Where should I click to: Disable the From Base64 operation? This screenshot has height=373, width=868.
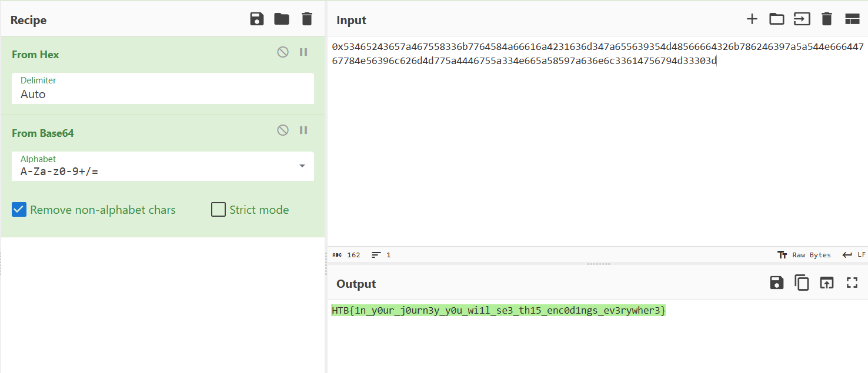coord(283,130)
